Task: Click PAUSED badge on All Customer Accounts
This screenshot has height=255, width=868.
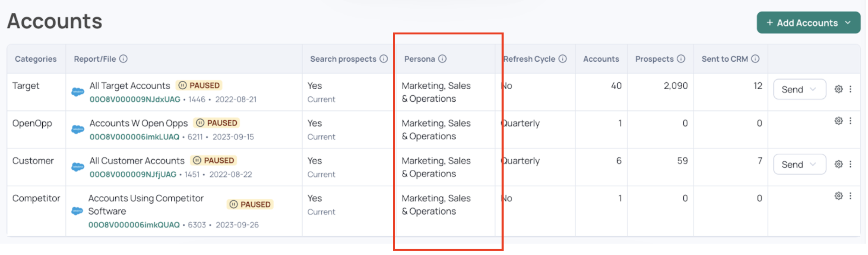Action: tap(214, 160)
